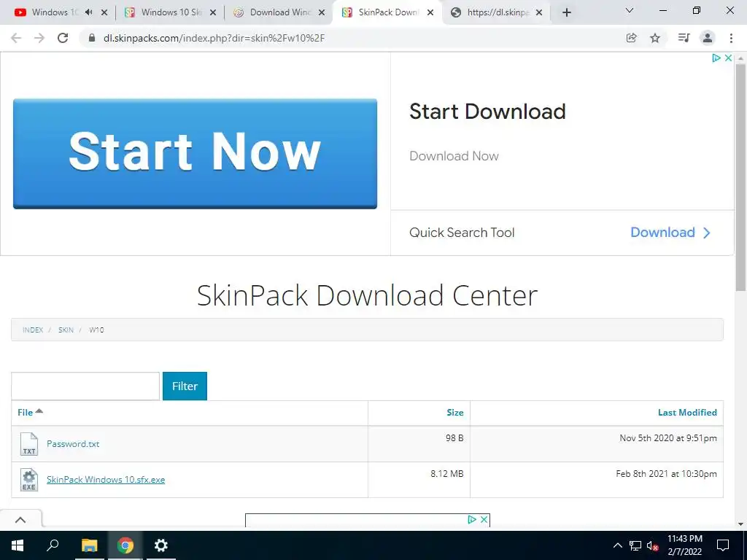The image size is (747, 560).
Task: Close the Download Windows tab
Action: pyautogui.click(x=322, y=13)
